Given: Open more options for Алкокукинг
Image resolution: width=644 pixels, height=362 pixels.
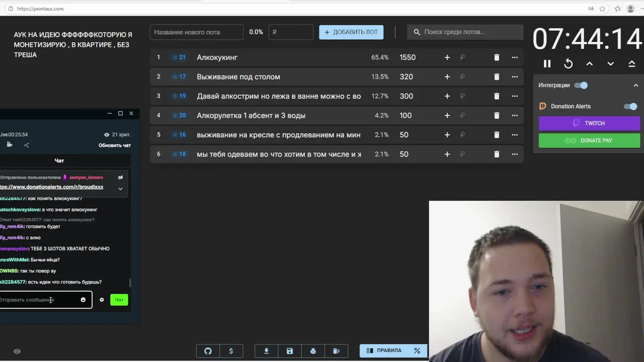Looking at the screenshot, I should tap(515, 57).
